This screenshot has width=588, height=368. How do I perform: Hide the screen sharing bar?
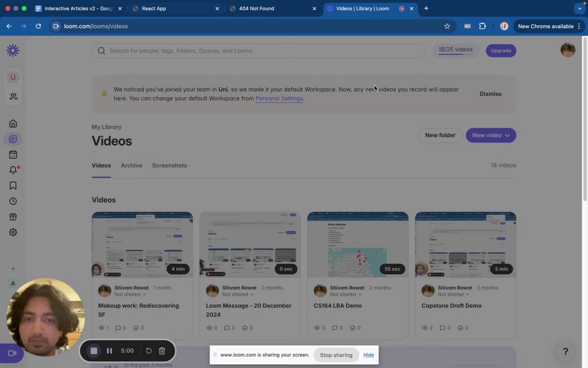pos(368,355)
